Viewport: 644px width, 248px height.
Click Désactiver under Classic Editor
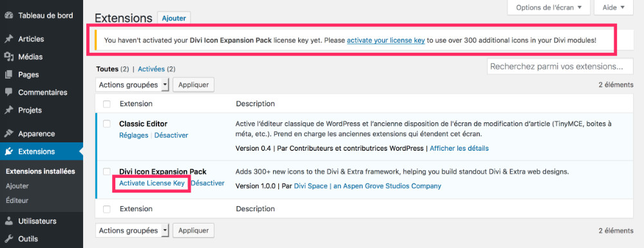pos(171,135)
